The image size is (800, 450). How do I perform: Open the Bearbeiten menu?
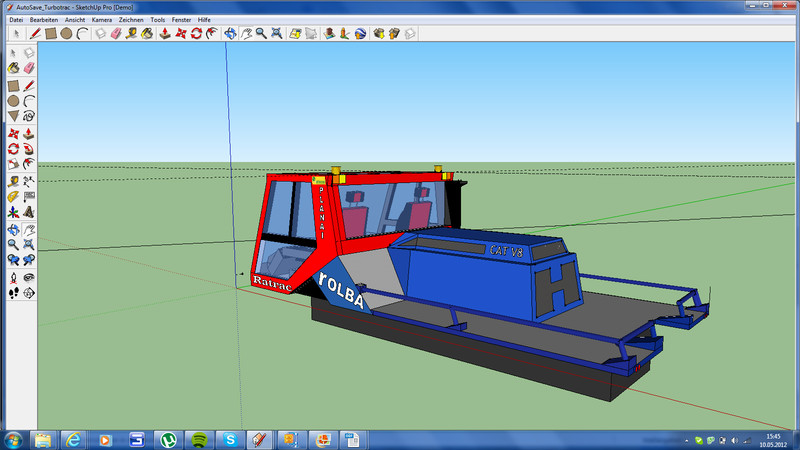[x=44, y=20]
